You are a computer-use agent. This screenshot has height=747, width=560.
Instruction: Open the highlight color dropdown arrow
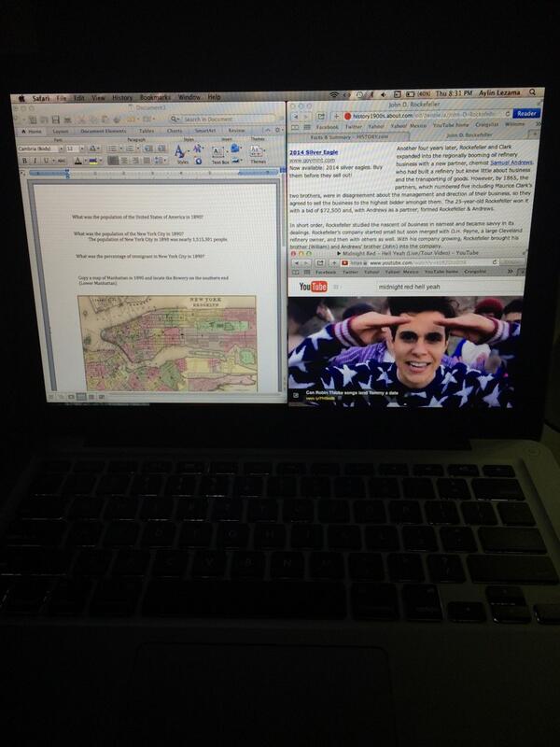coord(100,161)
